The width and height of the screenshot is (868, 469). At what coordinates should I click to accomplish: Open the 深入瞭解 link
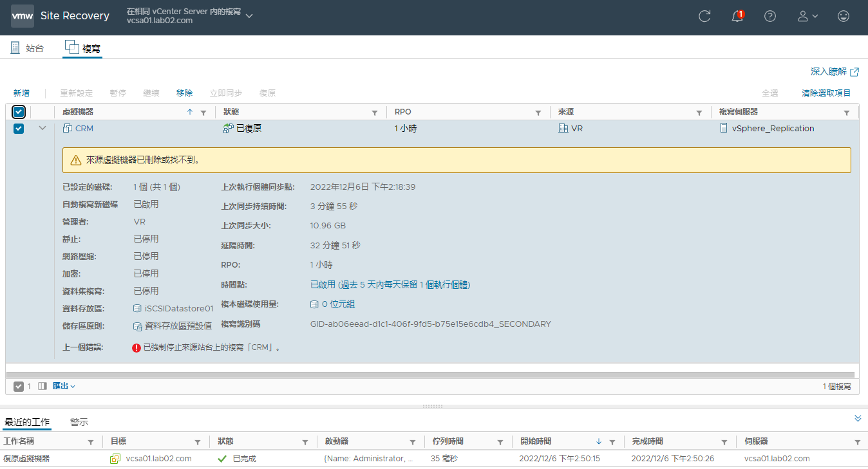(835, 71)
